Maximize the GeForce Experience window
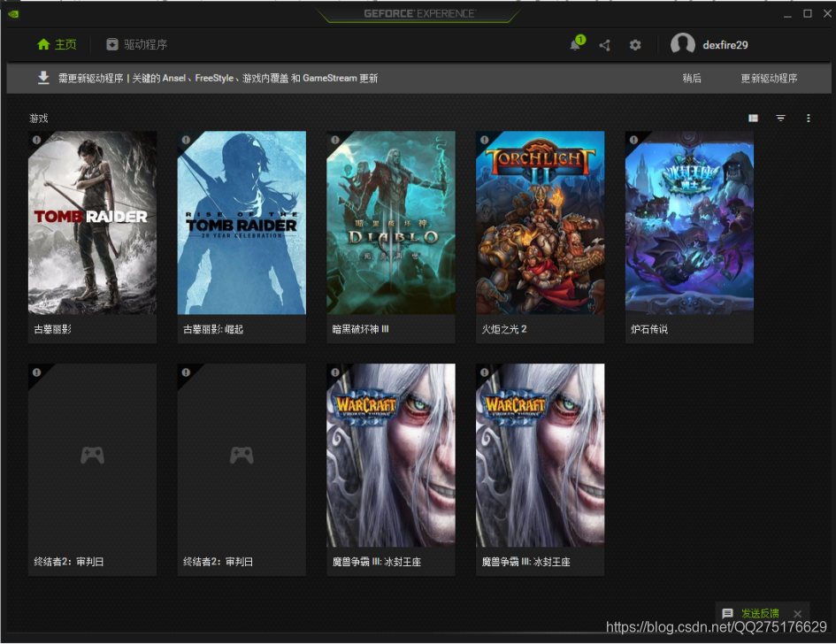 (x=808, y=13)
